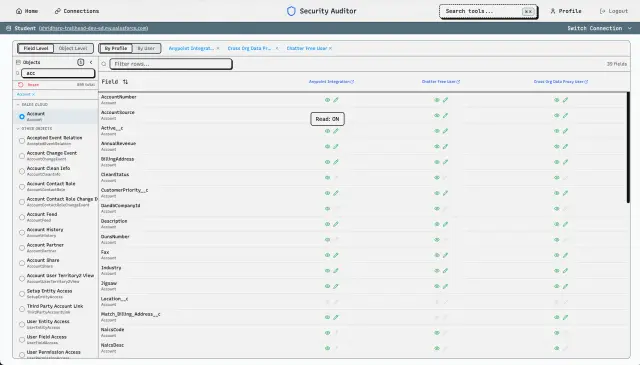Click Logout in the header
Viewport: 640px width, 365px height.
[x=613, y=11]
